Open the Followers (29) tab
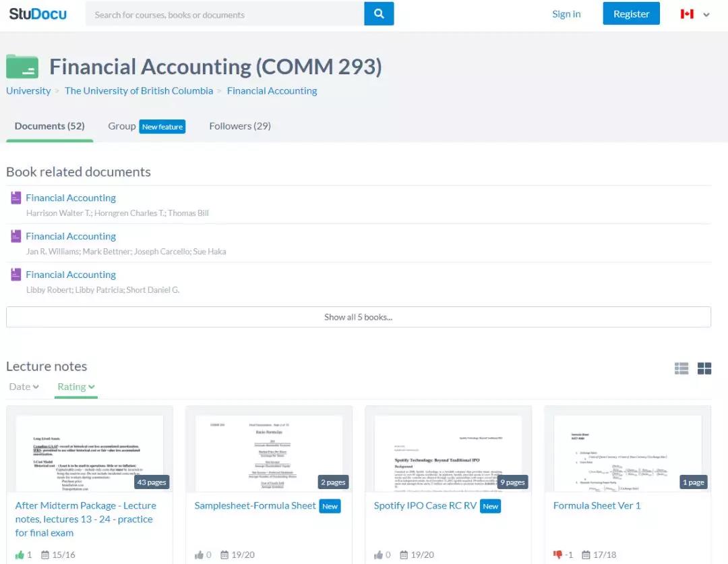 point(240,126)
